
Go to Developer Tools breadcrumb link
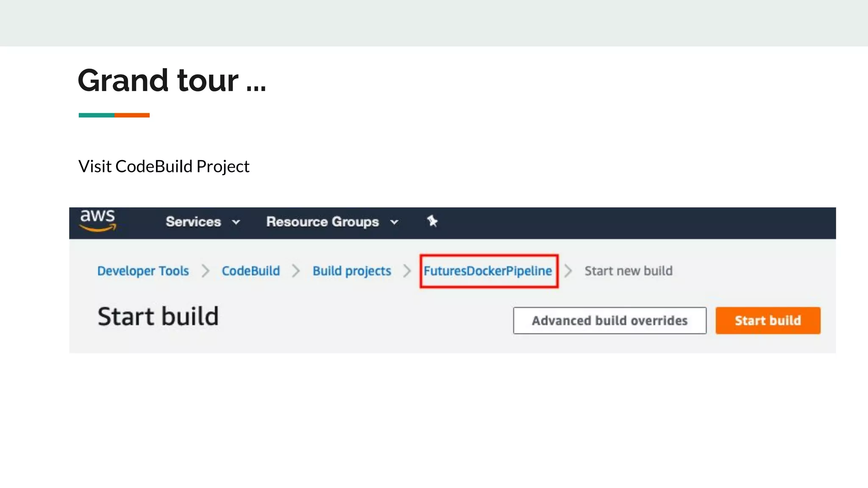coord(143,271)
